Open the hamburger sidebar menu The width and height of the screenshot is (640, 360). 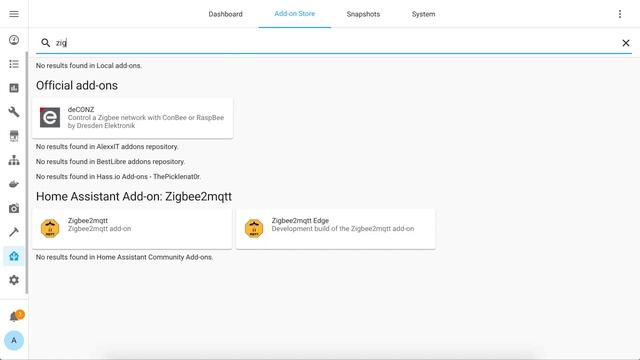click(x=14, y=14)
